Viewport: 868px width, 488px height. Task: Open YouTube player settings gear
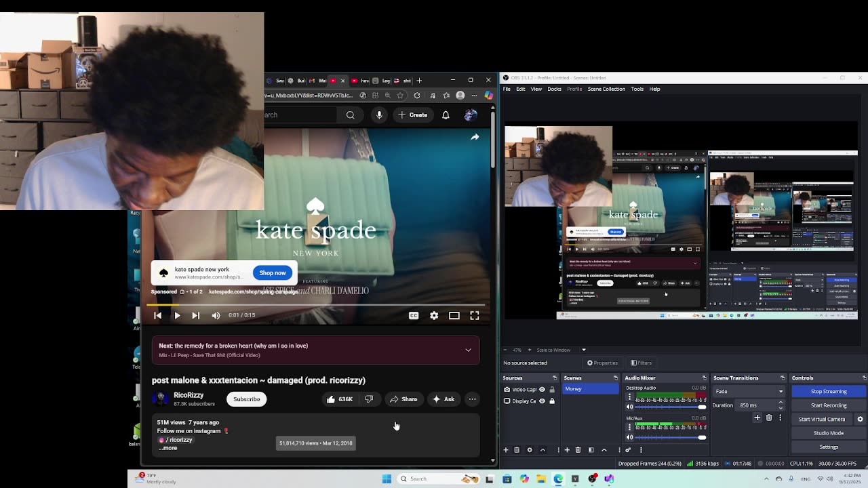[x=434, y=315]
